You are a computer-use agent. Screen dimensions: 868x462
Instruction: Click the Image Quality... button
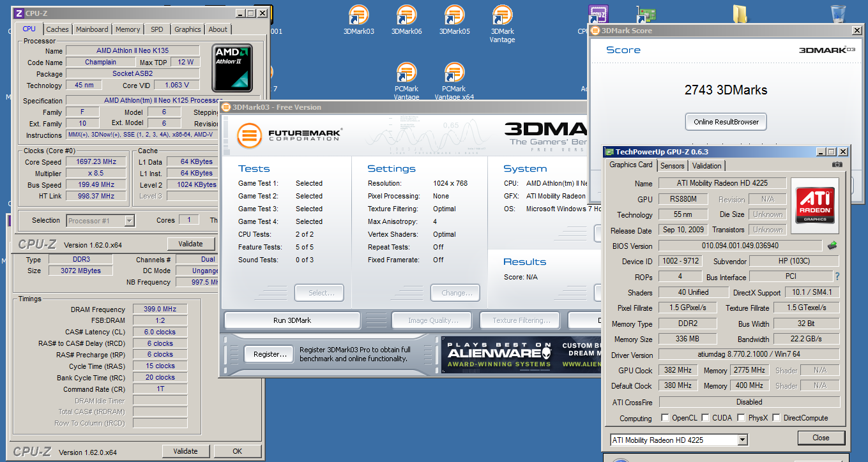coord(431,320)
